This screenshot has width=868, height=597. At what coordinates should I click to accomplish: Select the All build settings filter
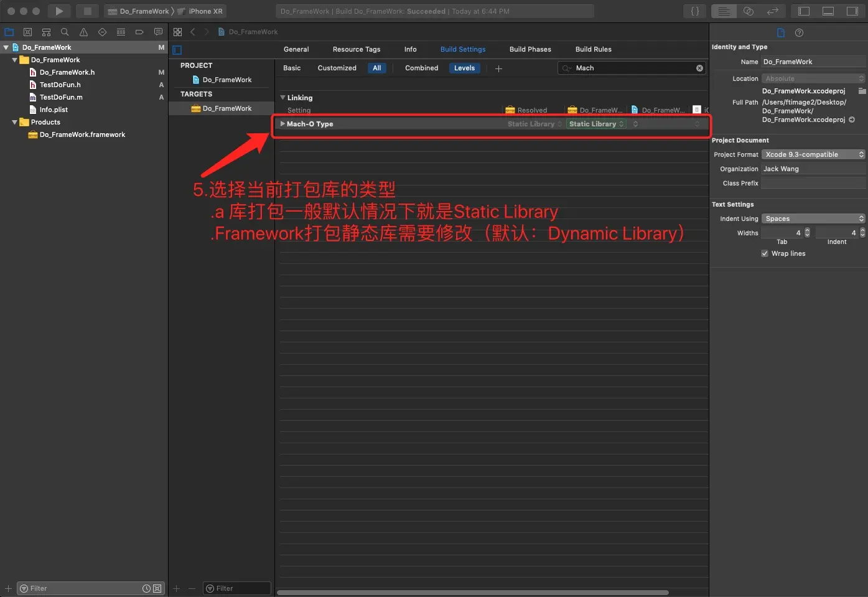pyautogui.click(x=377, y=68)
